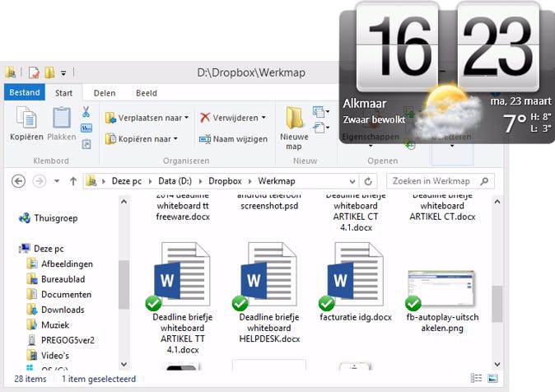The image size is (555, 392).
Task: Open Documenten folder in sidebar
Action: coord(59,294)
